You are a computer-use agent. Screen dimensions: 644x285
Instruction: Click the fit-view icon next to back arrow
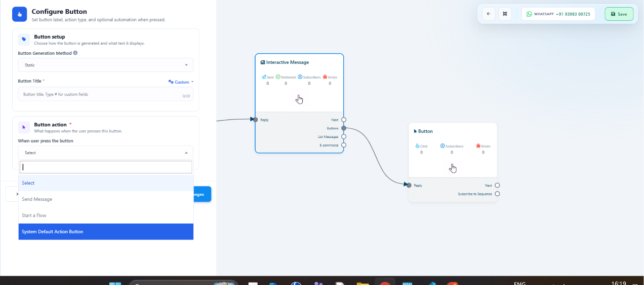tap(505, 14)
